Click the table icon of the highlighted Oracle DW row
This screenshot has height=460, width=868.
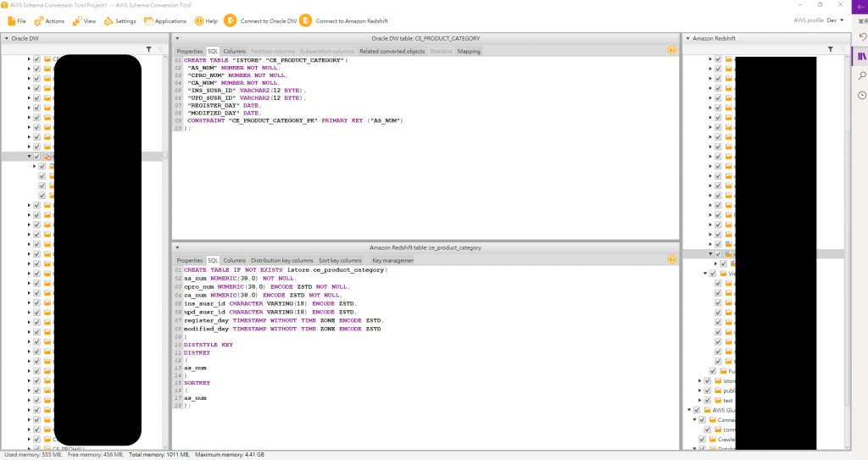tap(47, 157)
